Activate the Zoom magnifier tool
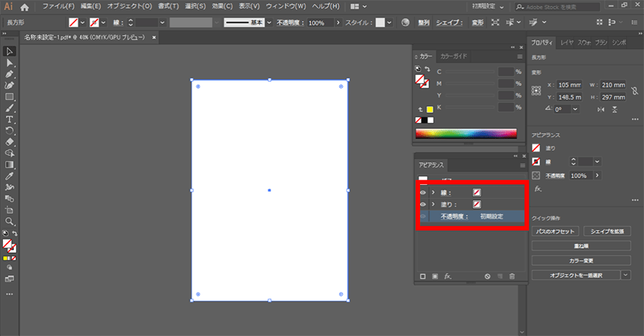Viewport: 644px width, 336px height. [10, 222]
